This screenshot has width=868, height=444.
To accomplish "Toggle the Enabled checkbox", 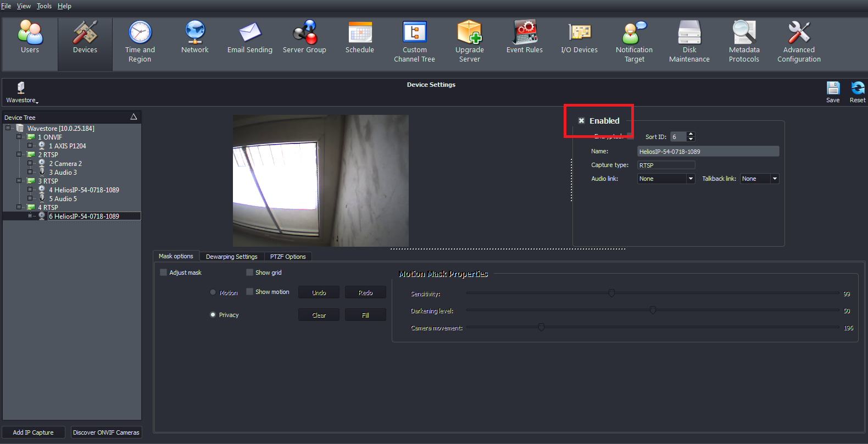I will (581, 121).
